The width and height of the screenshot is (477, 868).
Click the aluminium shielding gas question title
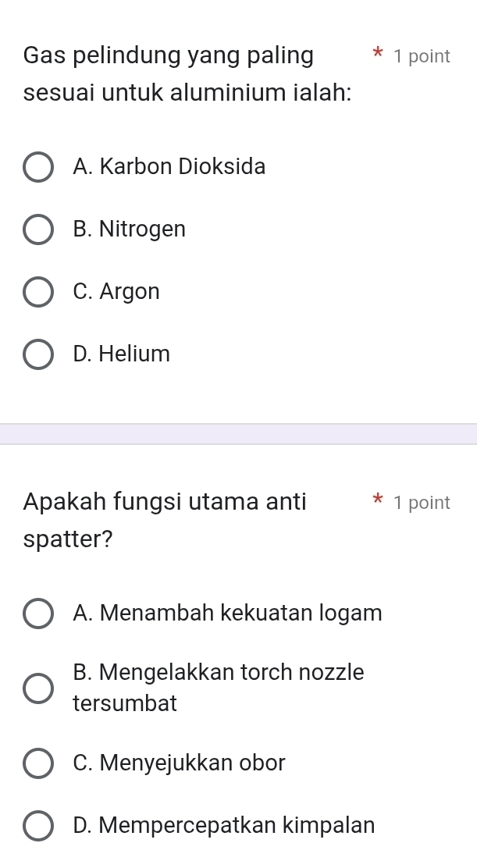[x=188, y=74]
